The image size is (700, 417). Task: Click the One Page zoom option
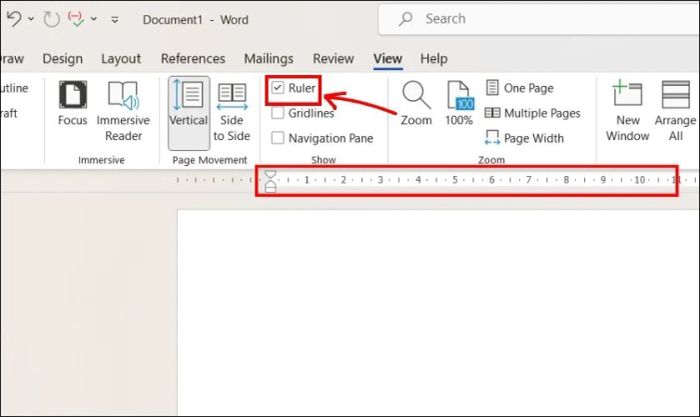pos(520,88)
